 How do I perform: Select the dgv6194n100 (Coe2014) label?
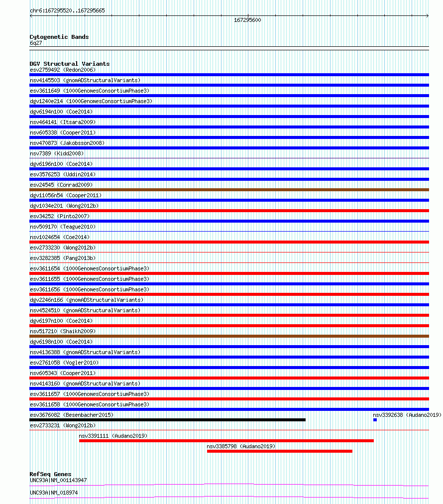click(61, 112)
